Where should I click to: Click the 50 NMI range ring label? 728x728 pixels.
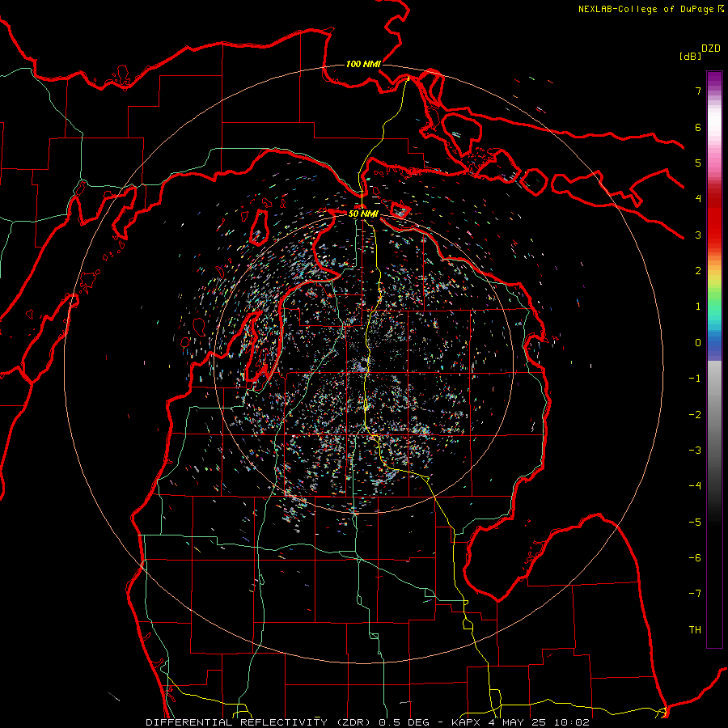[x=363, y=214]
